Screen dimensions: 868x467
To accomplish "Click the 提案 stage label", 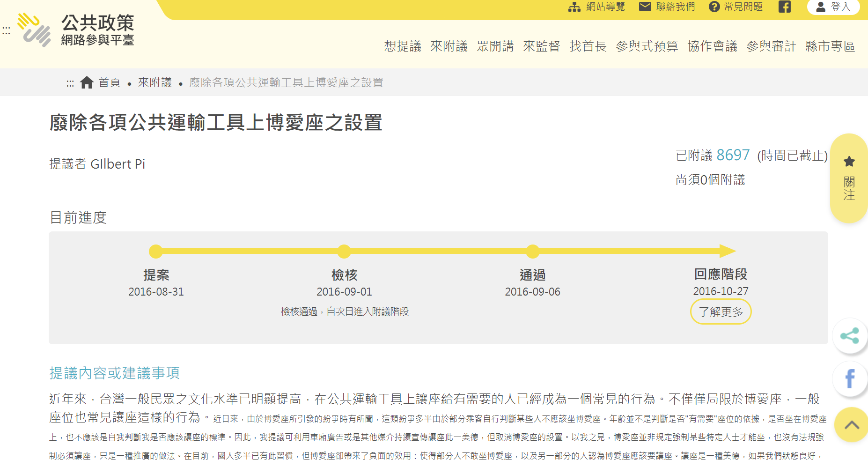I will pyautogui.click(x=156, y=274).
